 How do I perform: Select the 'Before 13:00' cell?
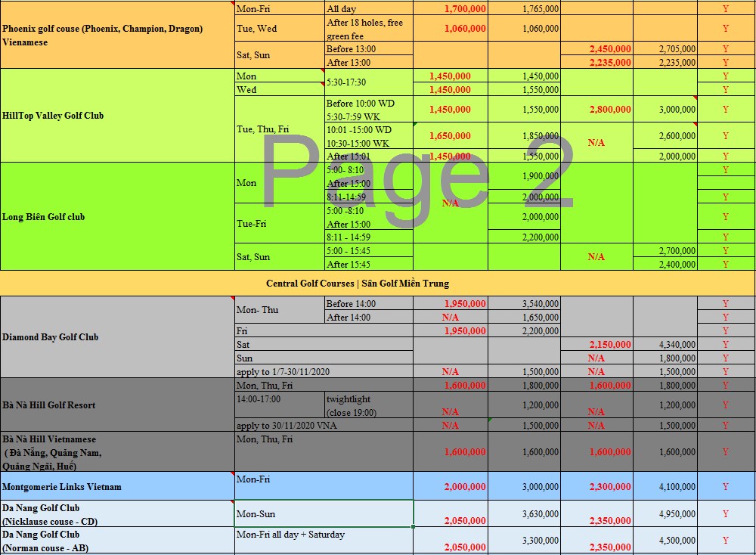click(369, 48)
